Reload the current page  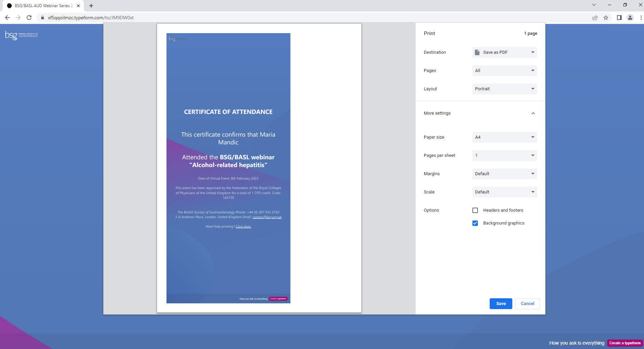point(29,18)
